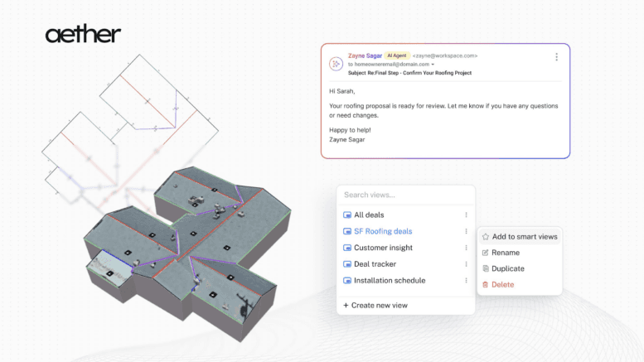Select the SF Roofing deals view
This screenshot has width=644, height=362.
(406, 231)
